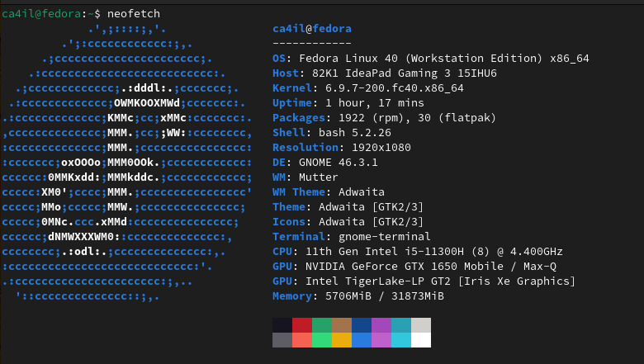
Task: Click the brown color block
Action: 342,325
